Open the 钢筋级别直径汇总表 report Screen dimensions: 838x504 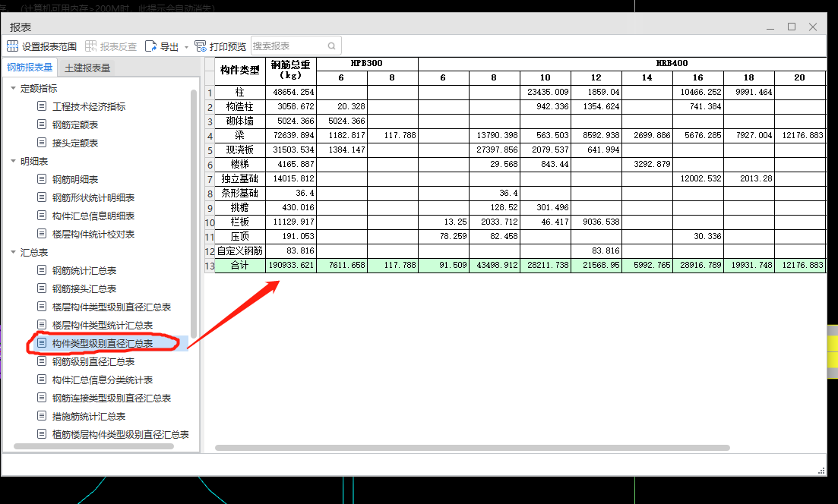[x=93, y=361]
